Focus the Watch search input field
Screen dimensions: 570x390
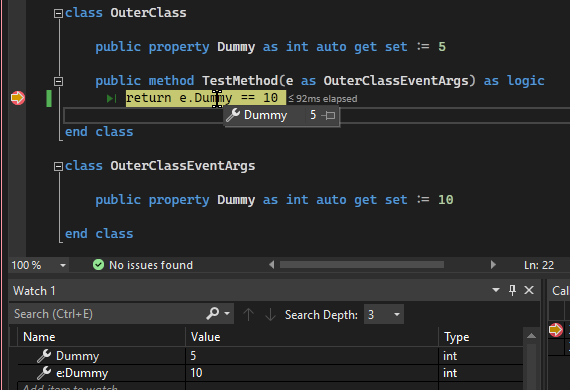pyautogui.click(x=107, y=314)
